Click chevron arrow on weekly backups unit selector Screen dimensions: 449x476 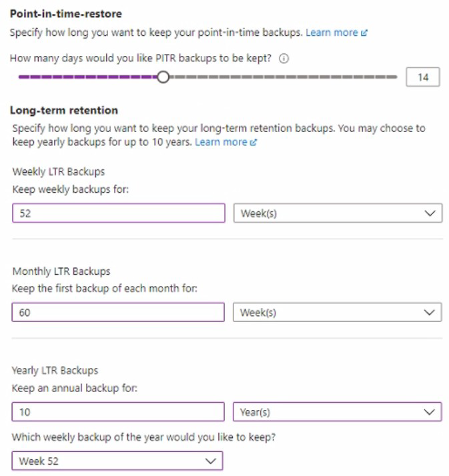pos(430,213)
